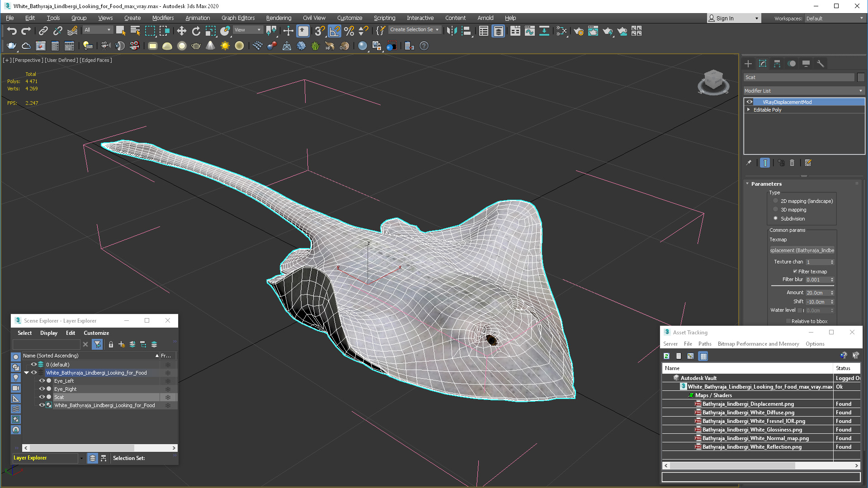Select 3D mapping radio option
Image resolution: width=868 pixels, height=488 pixels.
[x=776, y=210]
